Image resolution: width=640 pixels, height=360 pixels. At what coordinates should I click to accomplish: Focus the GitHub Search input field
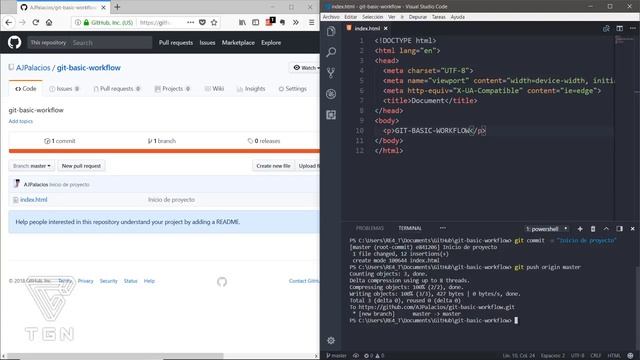pos(110,42)
